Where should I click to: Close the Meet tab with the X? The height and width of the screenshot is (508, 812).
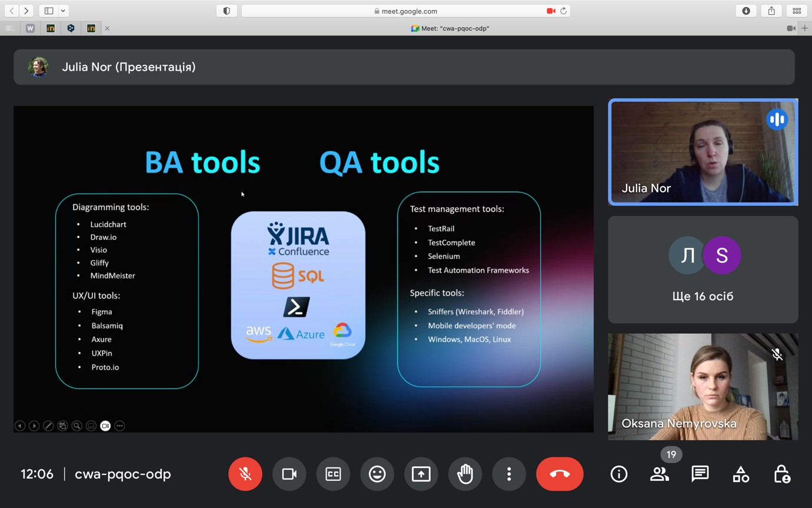click(107, 28)
